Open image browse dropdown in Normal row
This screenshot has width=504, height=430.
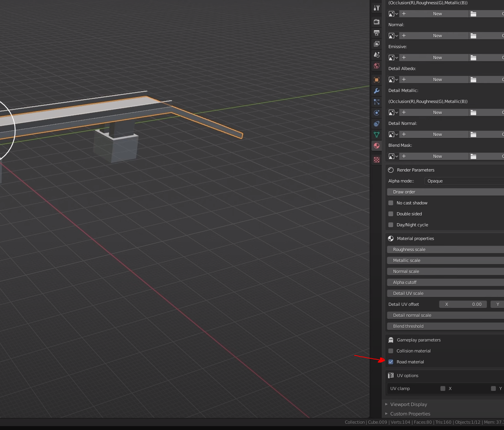(393, 36)
